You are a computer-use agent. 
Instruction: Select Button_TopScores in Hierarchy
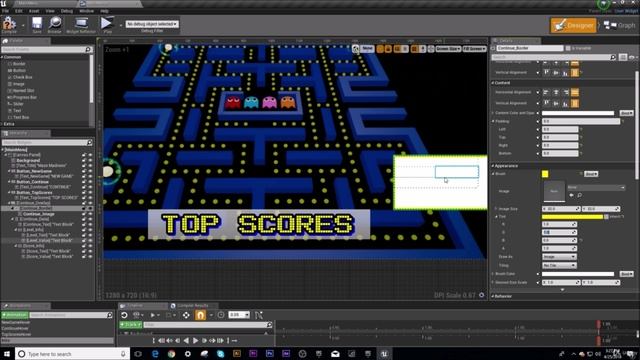[x=34, y=192]
